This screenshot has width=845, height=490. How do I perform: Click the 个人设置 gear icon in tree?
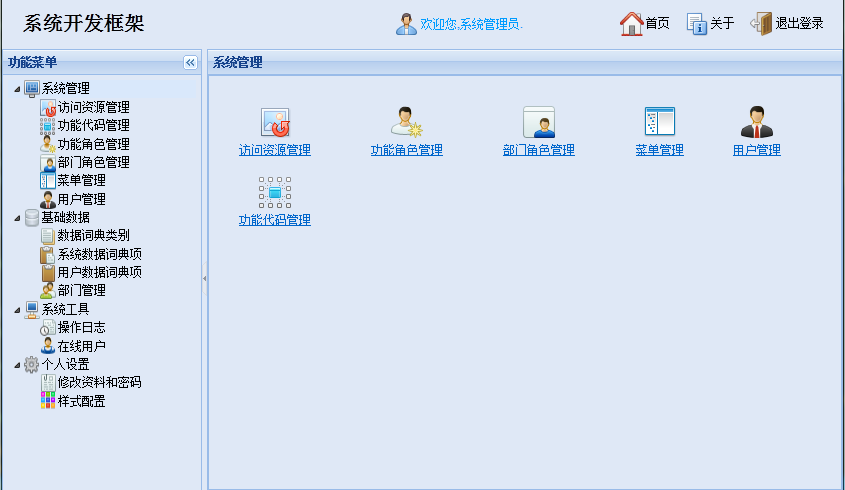coord(32,364)
